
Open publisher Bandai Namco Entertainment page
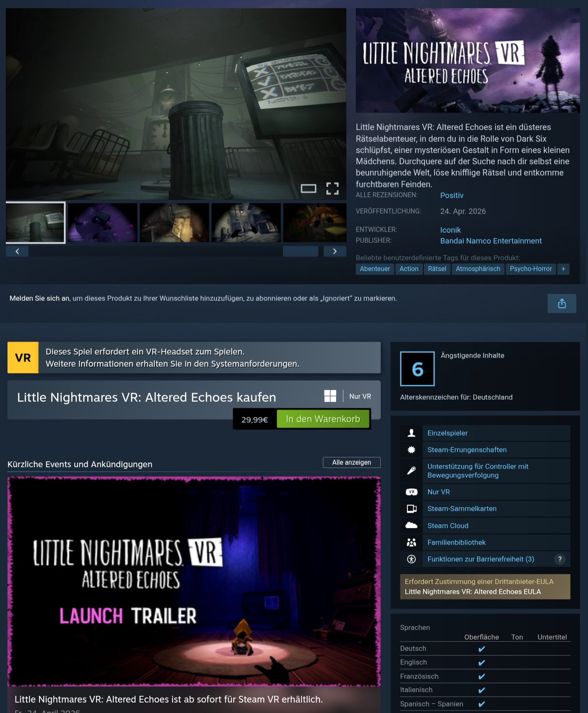[491, 241]
